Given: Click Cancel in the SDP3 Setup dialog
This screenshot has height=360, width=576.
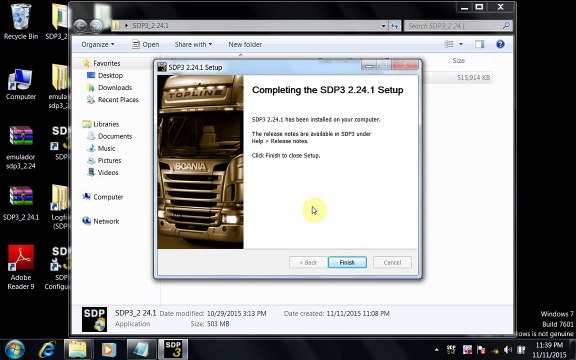Looking at the screenshot, I should [392, 262].
